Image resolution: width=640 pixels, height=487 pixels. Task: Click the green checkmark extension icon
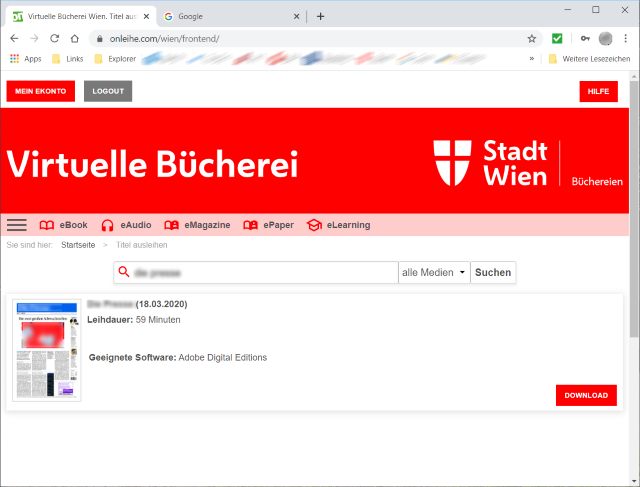[557, 38]
